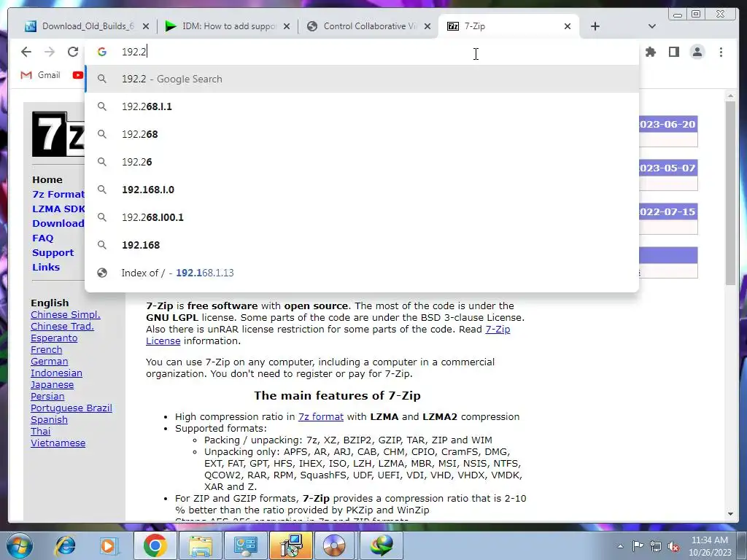Switch language to Thai

(40, 432)
